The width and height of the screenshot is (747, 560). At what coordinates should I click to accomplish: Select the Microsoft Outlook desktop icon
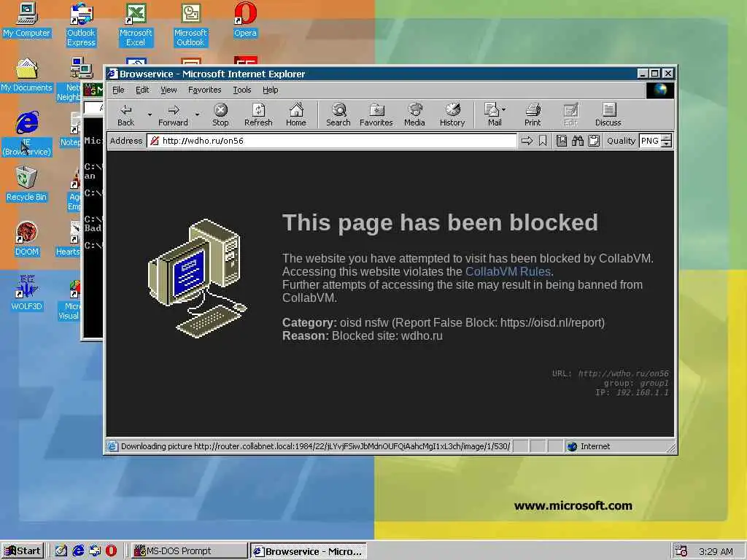pos(190,25)
